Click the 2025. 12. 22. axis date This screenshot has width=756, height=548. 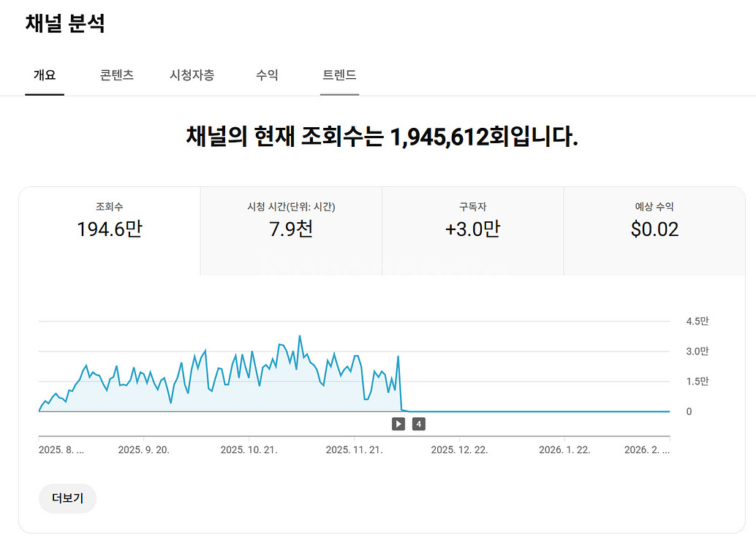(459, 450)
